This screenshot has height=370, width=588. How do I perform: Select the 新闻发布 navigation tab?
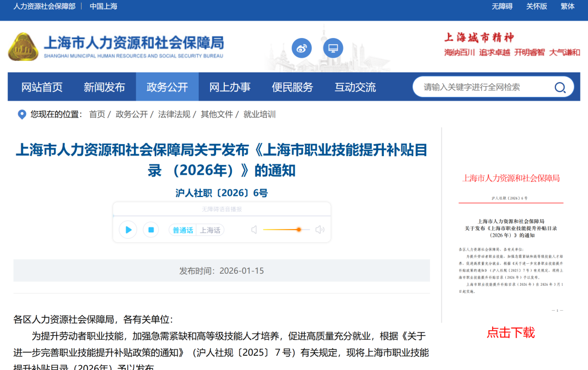pyautogui.click(x=103, y=87)
